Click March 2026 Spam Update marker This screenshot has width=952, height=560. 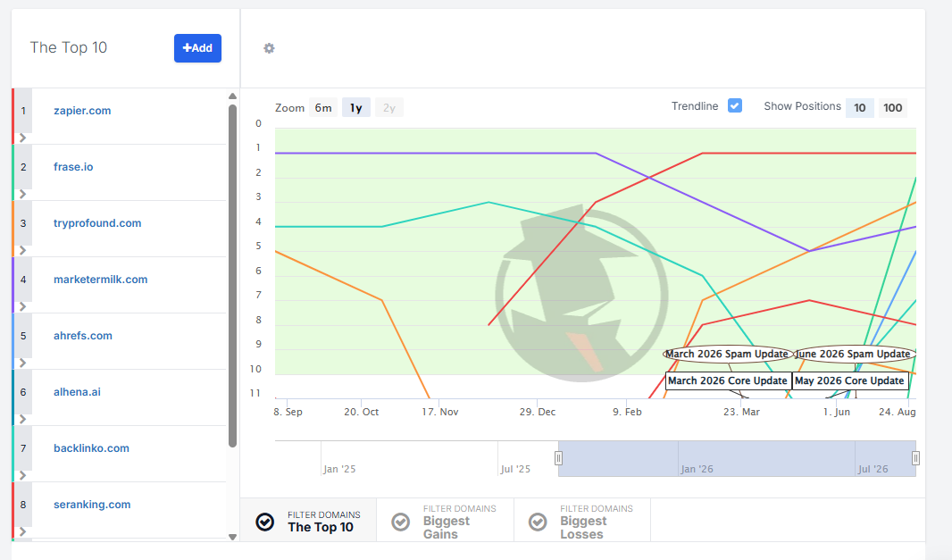pos(727,354)
